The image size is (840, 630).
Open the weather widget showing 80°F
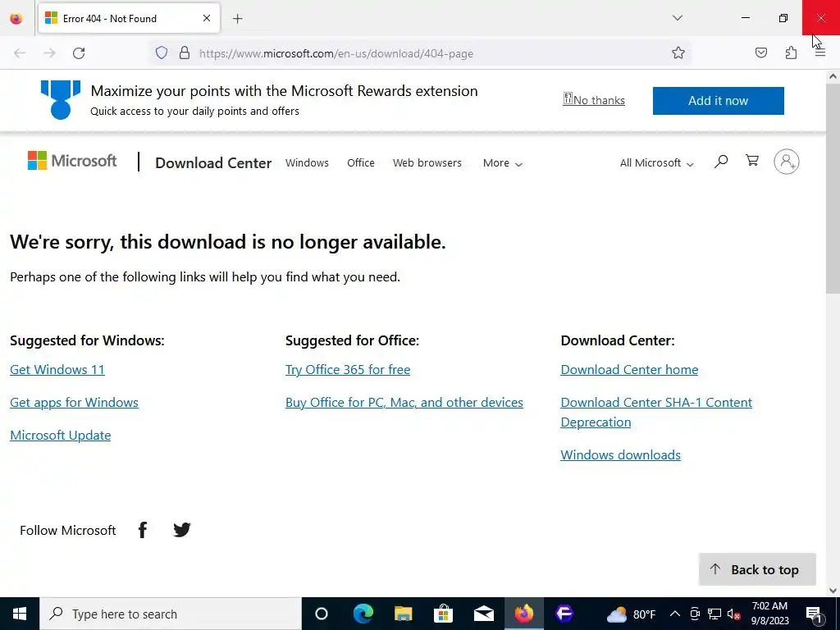click(x=631, y=614)
